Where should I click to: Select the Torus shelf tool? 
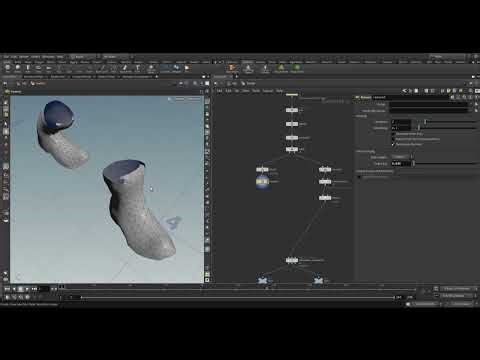click(38, 68)
